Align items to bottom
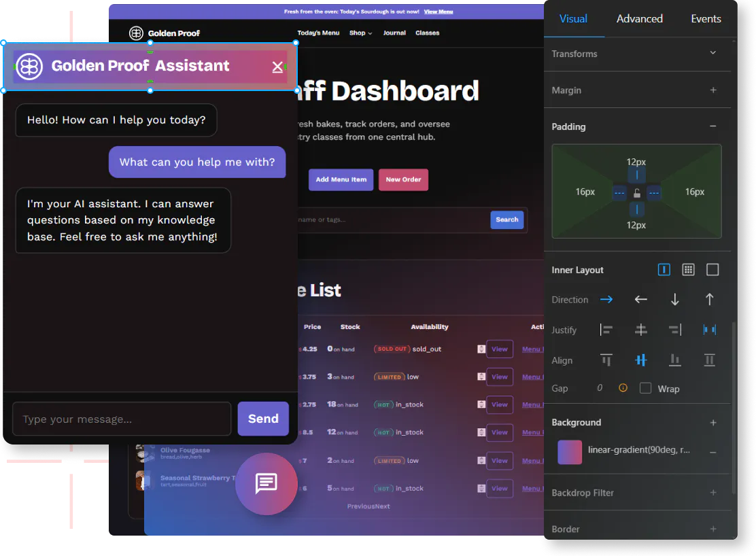756x556 pixels. [675, 360]
